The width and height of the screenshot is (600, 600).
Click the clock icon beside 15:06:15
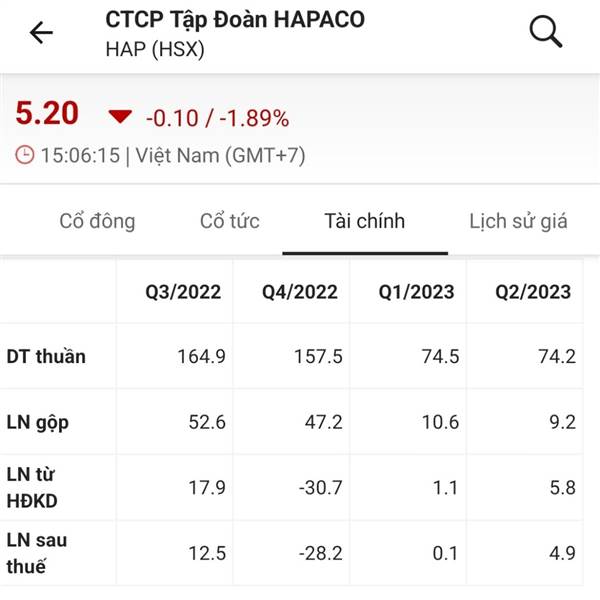pos(25,155)
